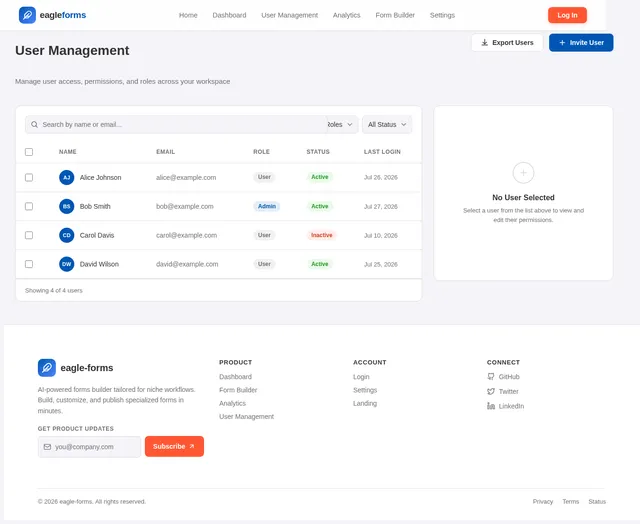Click David Wilson's DW avatar

[67, 264]
